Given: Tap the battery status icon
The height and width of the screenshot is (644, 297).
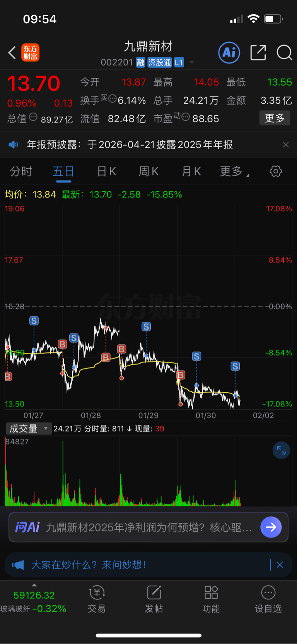Looking at the screenshot, I should click(273, 19).
